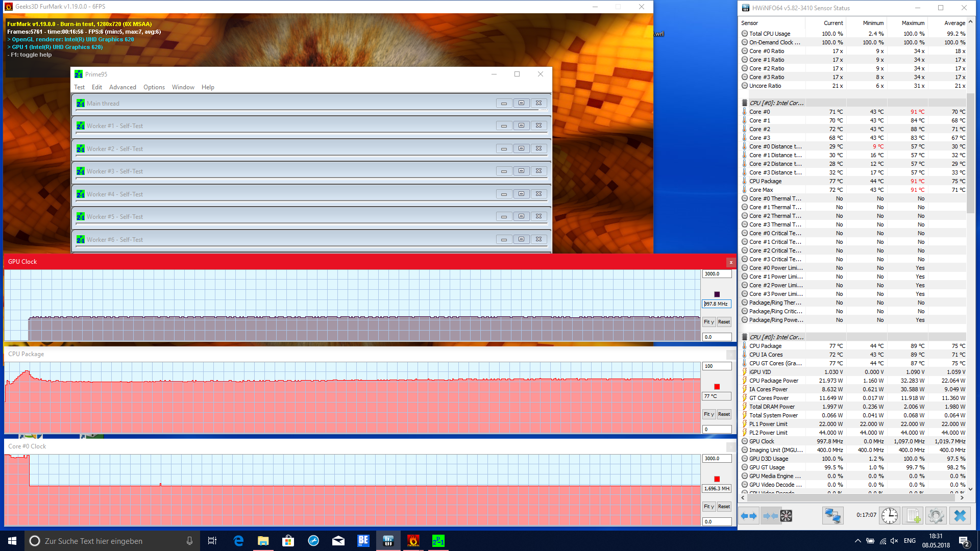This screenshot has width=980, height=551.
Task: Show hidden tray icons chevron
Action: point(858,541)
